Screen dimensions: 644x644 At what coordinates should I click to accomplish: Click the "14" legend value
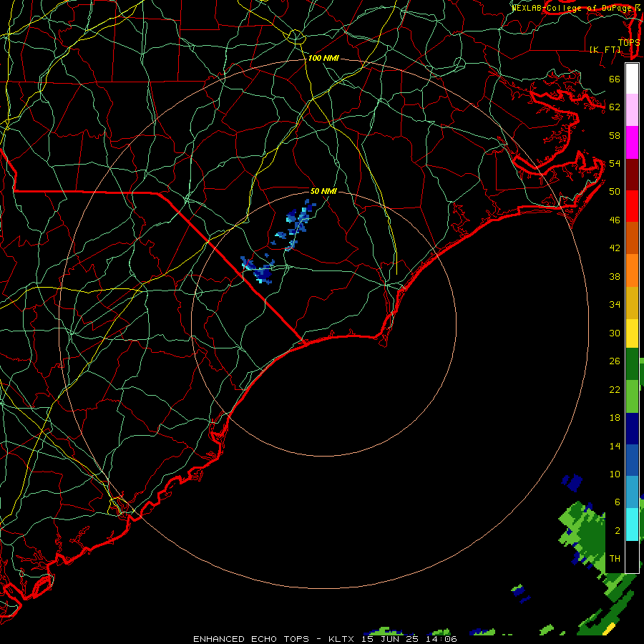click(615, 446)
